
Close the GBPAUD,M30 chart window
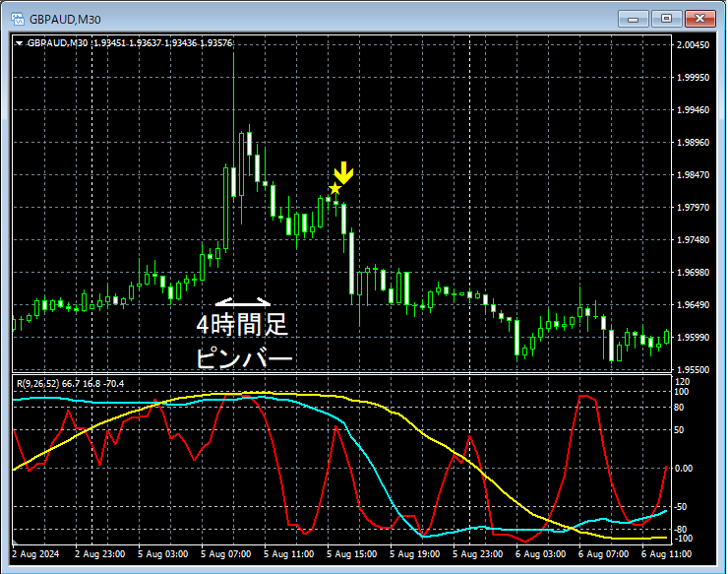pyautogui.click(x=699, y=19)
